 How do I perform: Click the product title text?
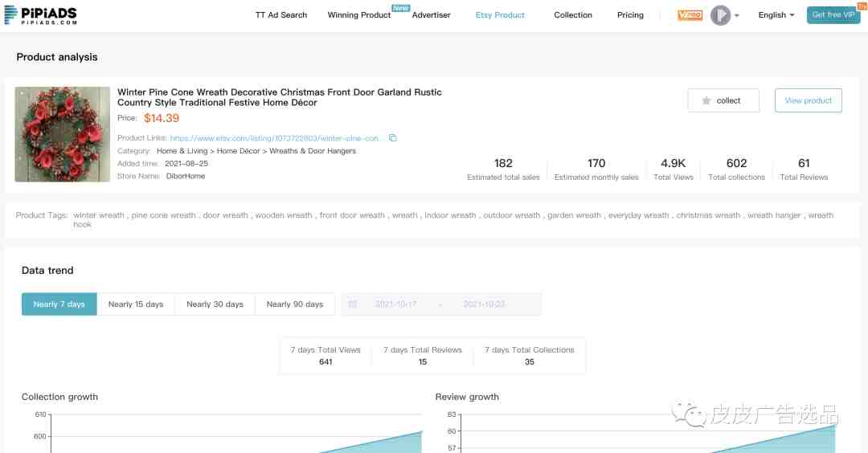click(x=280, y=97)
